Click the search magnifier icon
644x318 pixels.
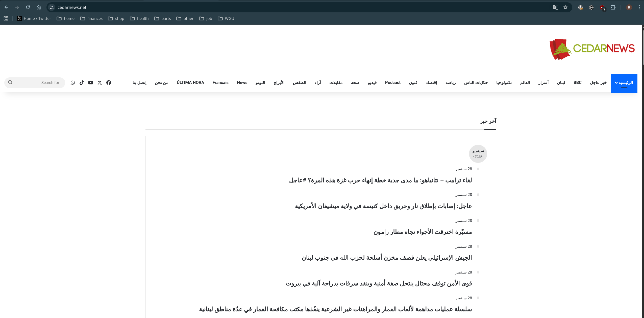click(10, 82)
